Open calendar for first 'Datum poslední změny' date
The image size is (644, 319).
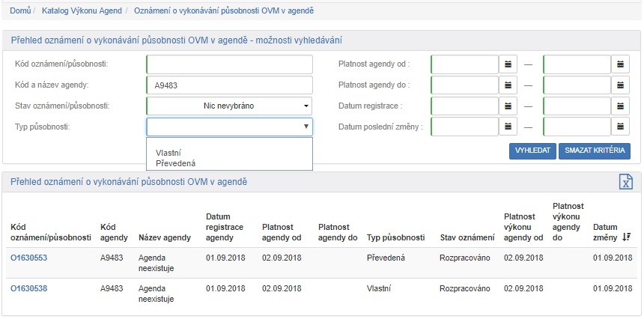pos(508,127)
